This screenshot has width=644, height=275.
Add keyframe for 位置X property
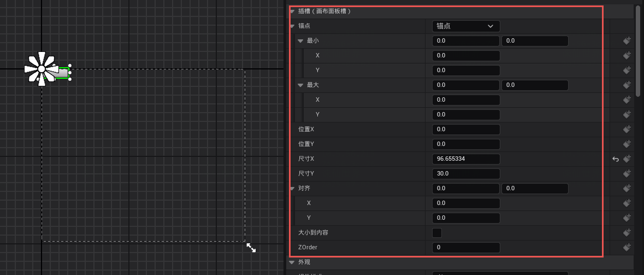(x=627, y=129)
